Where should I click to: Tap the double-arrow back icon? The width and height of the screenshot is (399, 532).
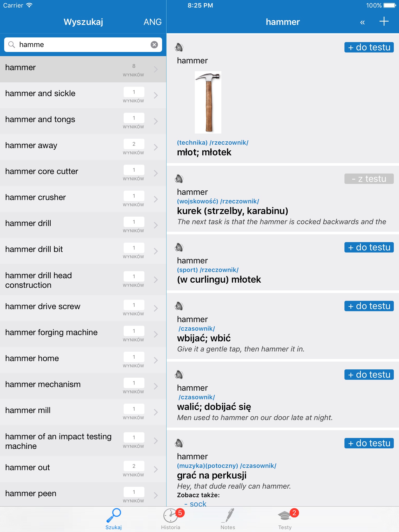point(362,22)
